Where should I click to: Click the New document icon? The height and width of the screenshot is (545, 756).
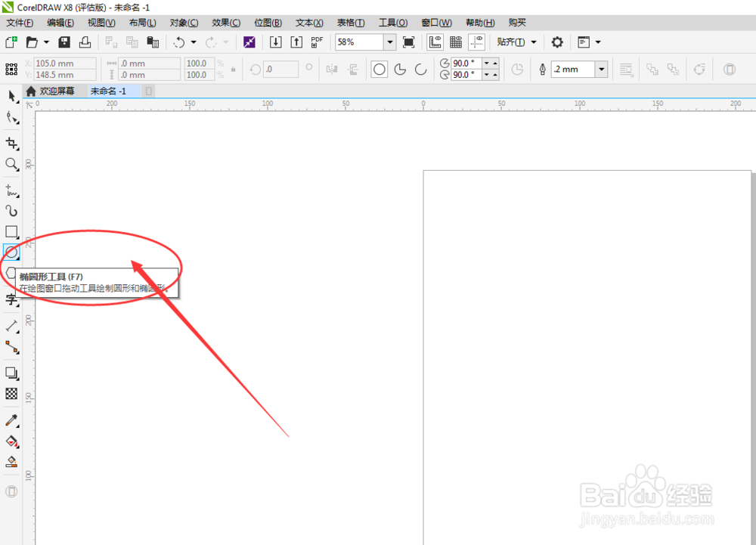coord(11,42)
